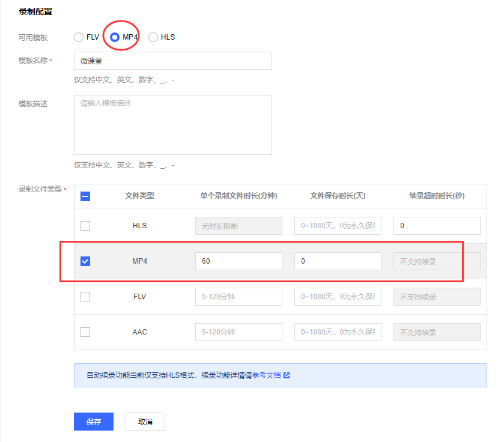Check the HLS file type checkbox
The width and height of the screenshot is (504, 442).
coord(85,226)
